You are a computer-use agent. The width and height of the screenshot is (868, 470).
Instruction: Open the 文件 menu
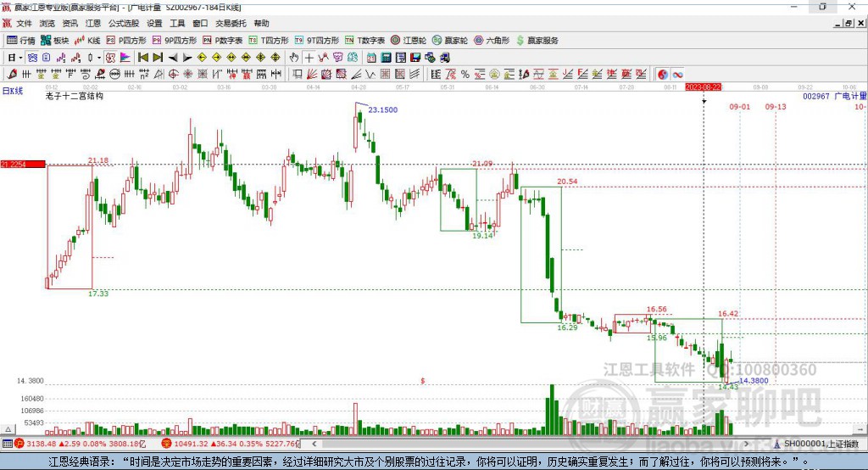click(24, 23)
